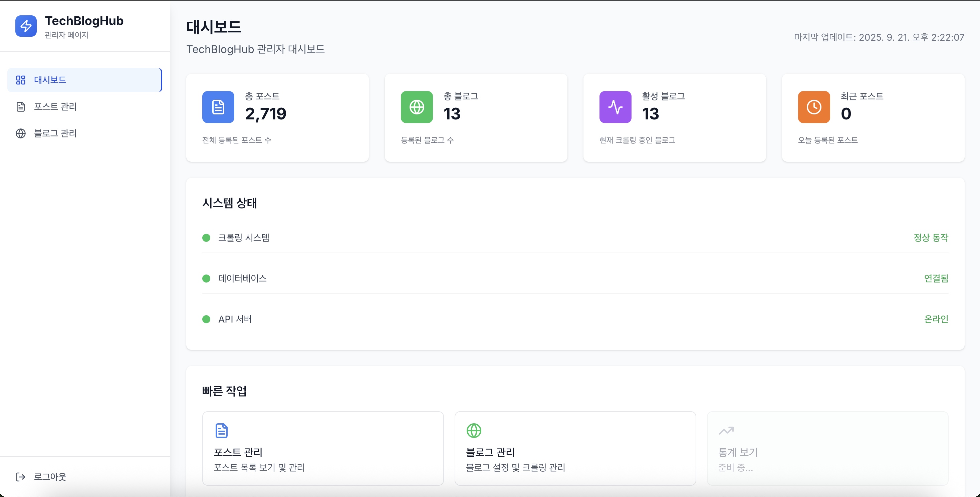
Task: Open 블로그 관리 from the sidebar
Action: 84,133
